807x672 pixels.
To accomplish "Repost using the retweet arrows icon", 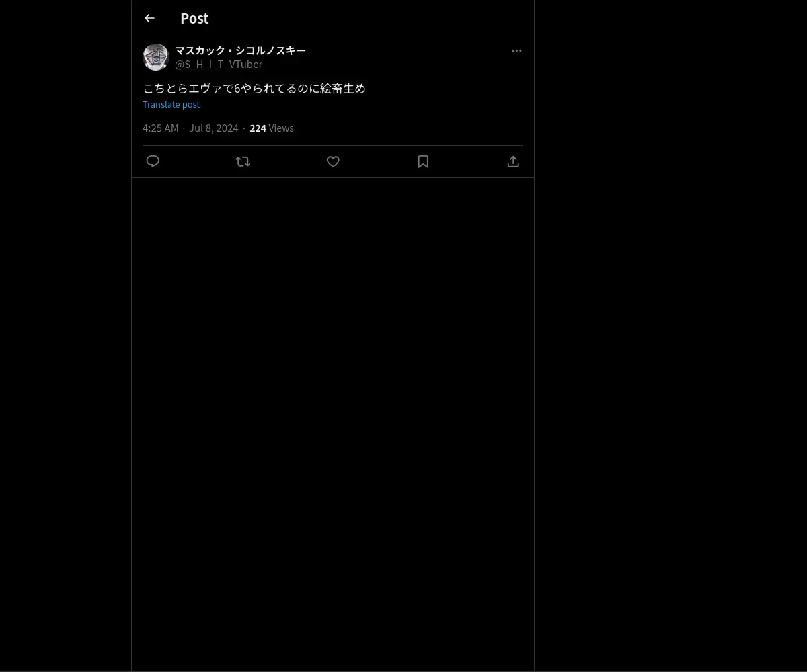I will 243,161.
